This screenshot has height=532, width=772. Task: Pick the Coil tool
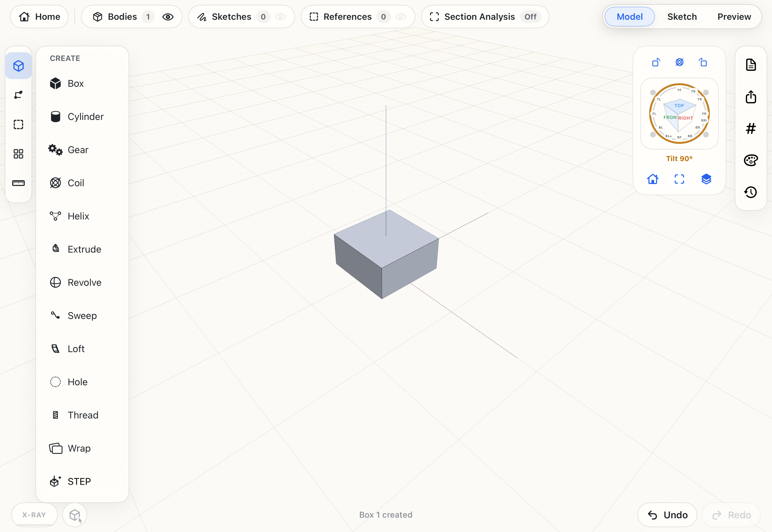coord(82,183)
